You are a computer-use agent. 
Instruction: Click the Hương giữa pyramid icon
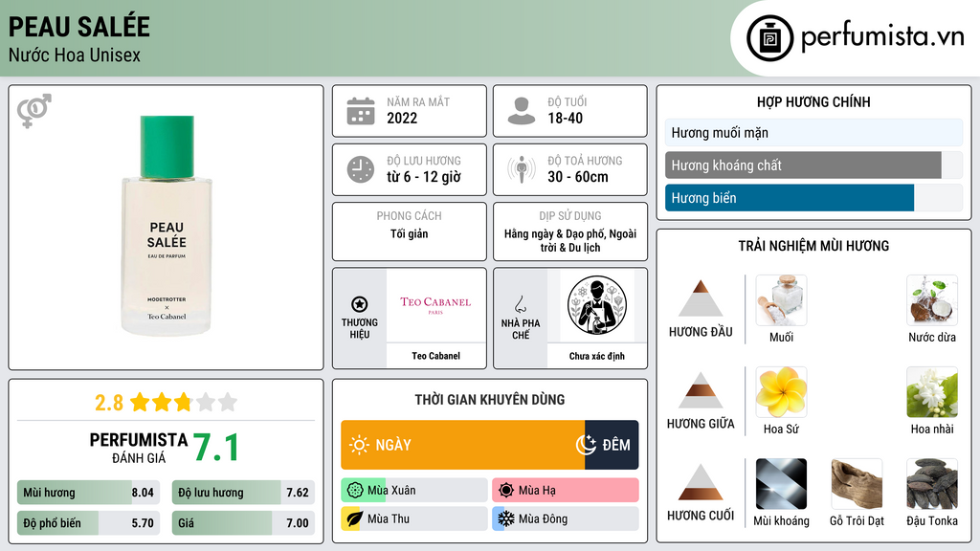pyautogui.click(x=701, y=390)
